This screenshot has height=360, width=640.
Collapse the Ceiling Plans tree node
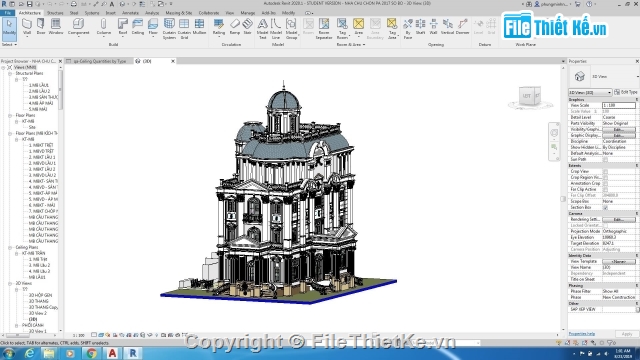tap(10, 247)
